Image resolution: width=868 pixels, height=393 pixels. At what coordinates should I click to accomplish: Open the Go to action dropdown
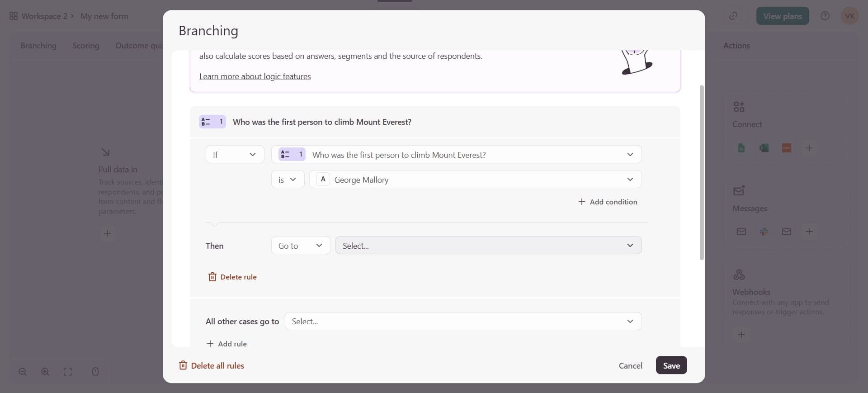301,246
